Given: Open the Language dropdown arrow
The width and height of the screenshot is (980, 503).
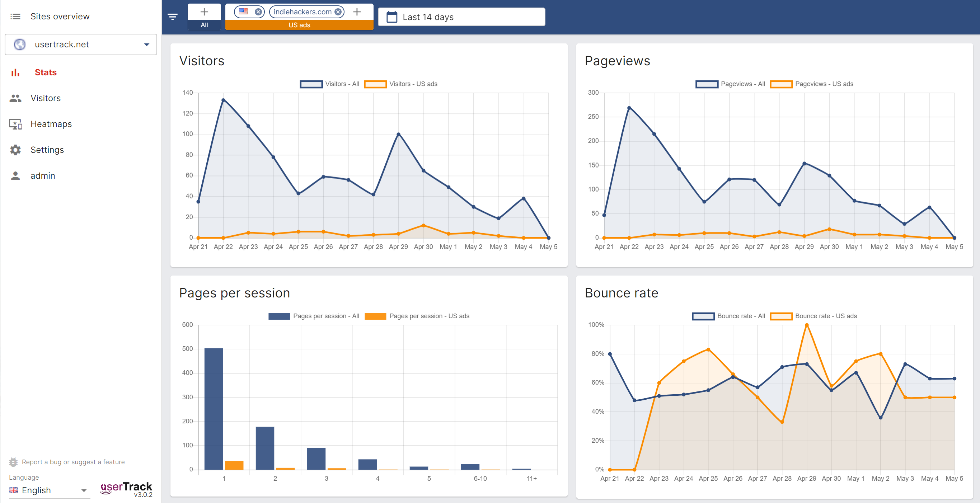Looking at the screenshot, I should click(84, 490).
